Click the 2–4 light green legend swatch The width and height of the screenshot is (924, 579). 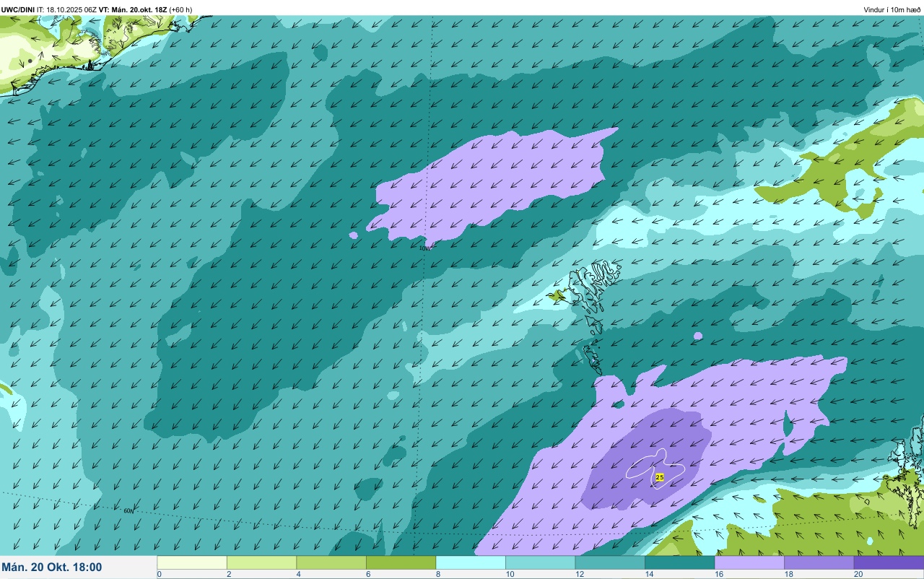pos(261,562)
